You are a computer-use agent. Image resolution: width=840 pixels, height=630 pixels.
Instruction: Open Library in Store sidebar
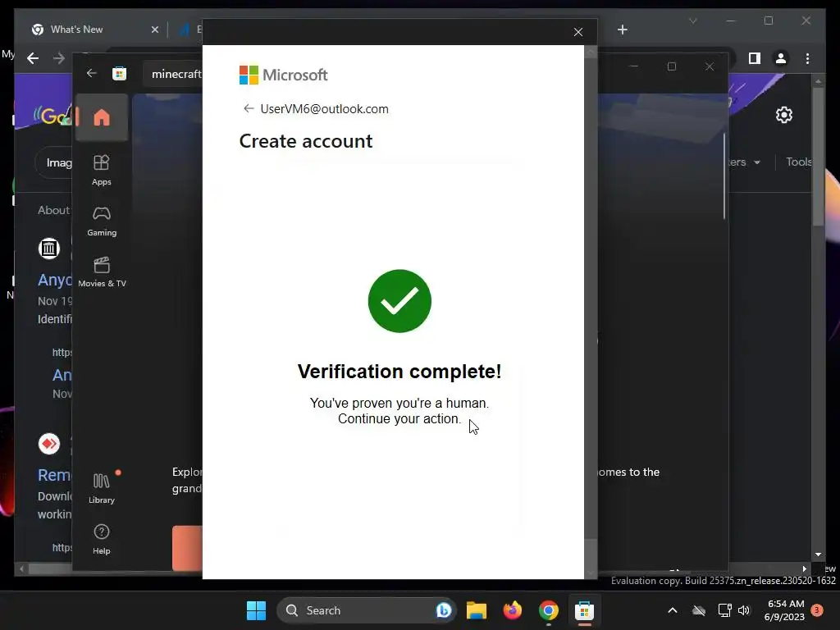101,489
